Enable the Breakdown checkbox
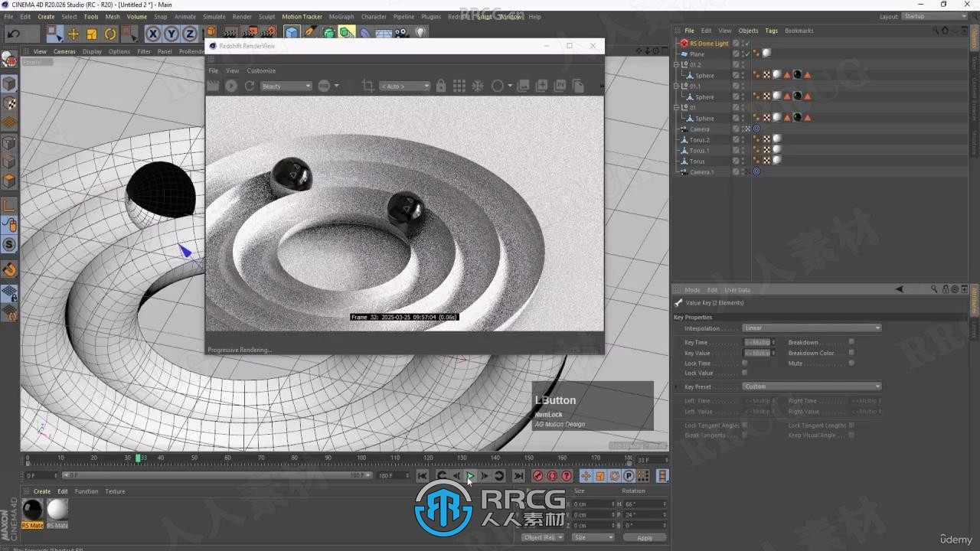The width and height of the screenshot is (980, 551). point(851,342)
